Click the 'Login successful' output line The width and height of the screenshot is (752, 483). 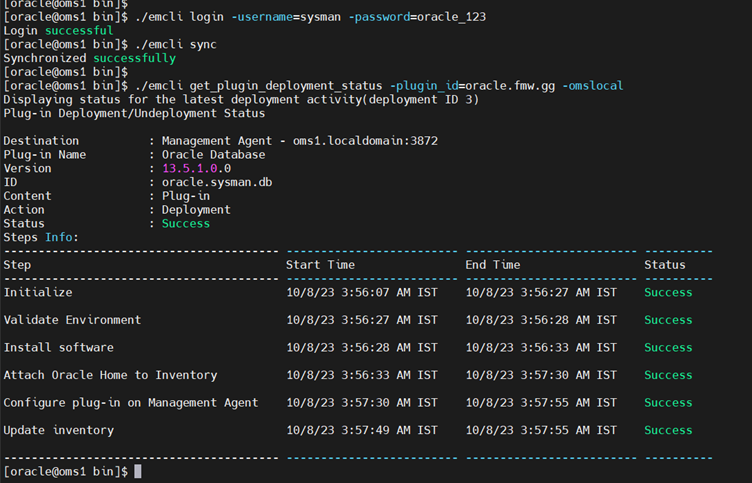tap(58, 31)
